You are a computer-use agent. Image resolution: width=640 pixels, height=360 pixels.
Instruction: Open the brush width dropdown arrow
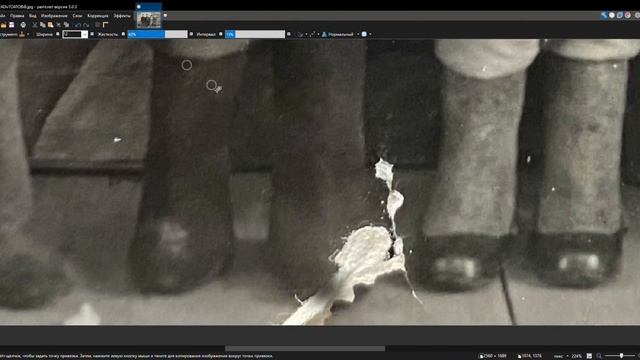click(x=84, y=34)
